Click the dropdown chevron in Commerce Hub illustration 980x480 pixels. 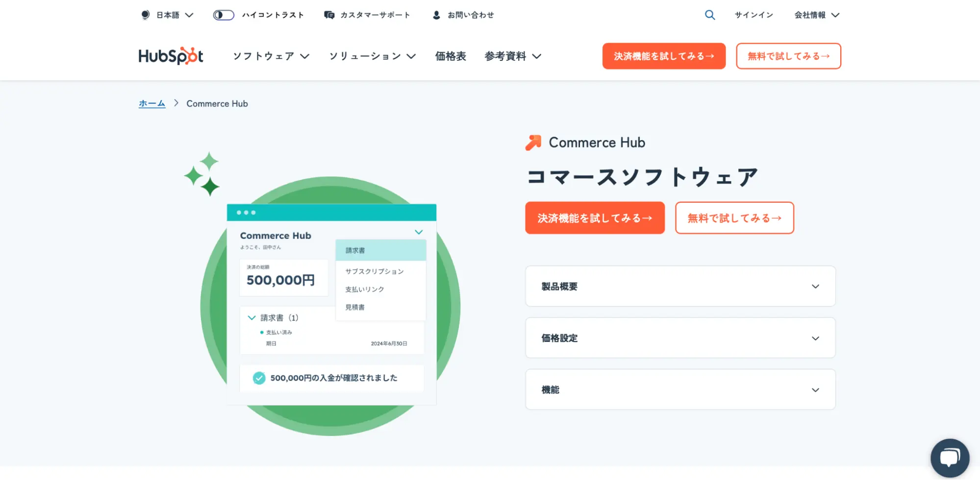[x=419, y=232]
